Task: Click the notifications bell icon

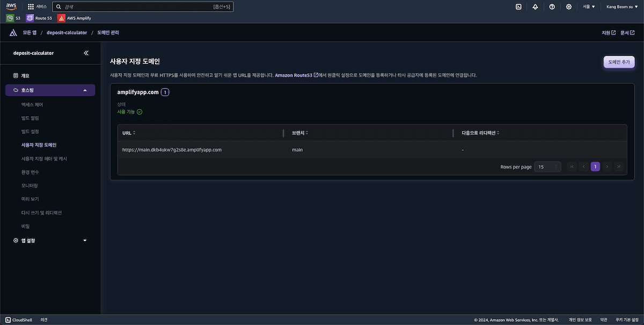Action: click(x=535, y=6)
